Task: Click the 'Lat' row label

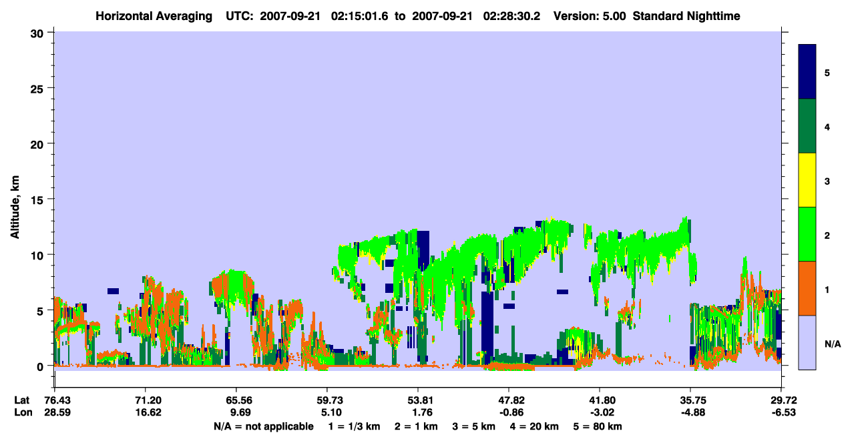Action: coord(22,400)
